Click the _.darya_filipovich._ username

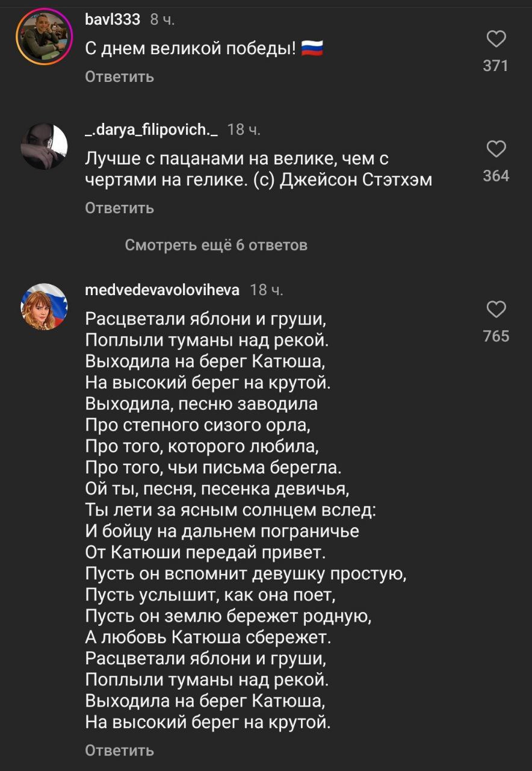tap(151, 130)
